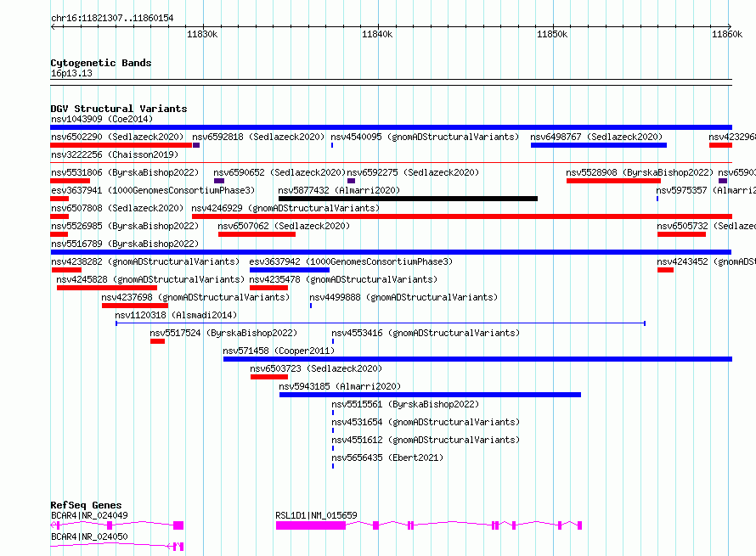Select nsv5943185 (Almarri2020) label
The height and width of the screenshot is (556, 756).
pyautogui.click(x=340, y=386)
